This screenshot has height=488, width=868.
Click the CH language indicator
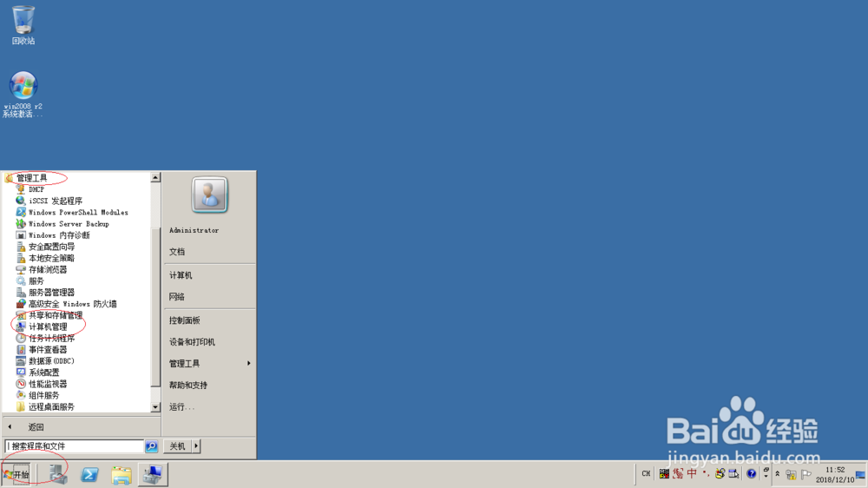coord(646,473)
